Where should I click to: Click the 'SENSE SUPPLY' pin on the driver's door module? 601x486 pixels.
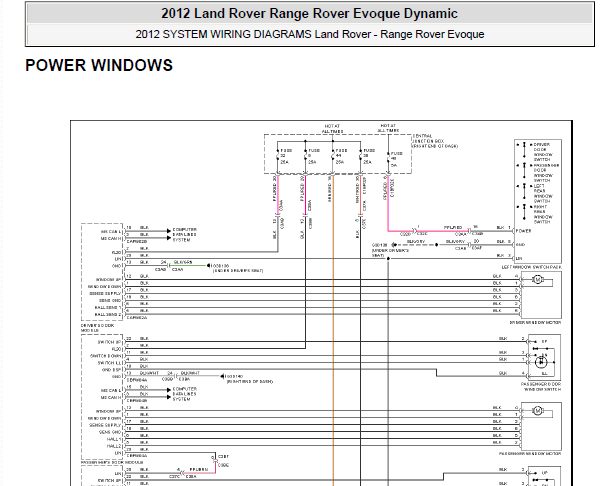click(105, 294)
